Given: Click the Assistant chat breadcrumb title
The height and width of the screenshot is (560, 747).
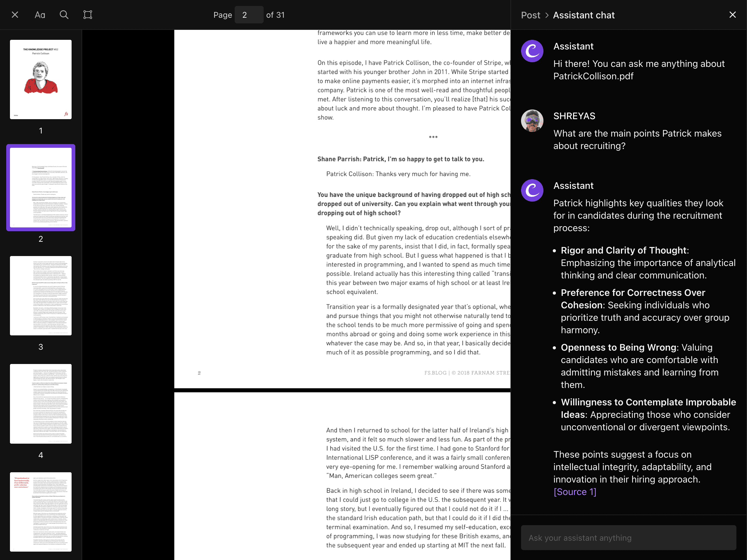Looking at the screenshot, I should point(584,15).
